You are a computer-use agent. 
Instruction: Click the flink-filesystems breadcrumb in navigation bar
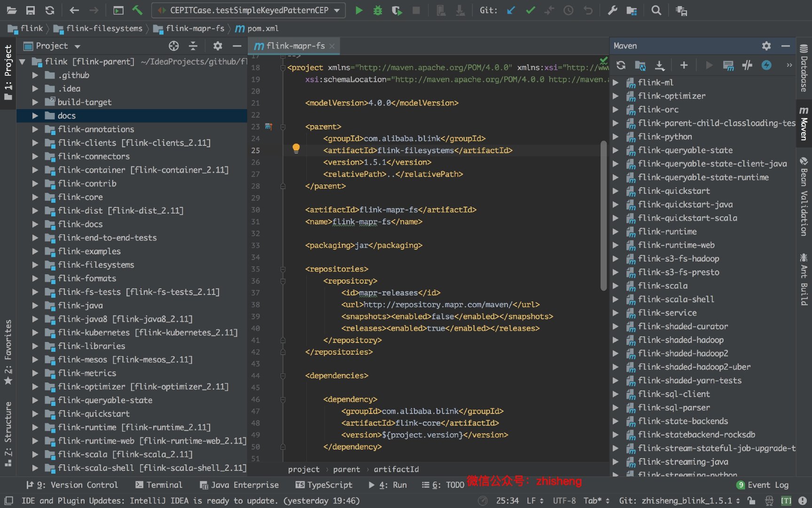point(99,28)
